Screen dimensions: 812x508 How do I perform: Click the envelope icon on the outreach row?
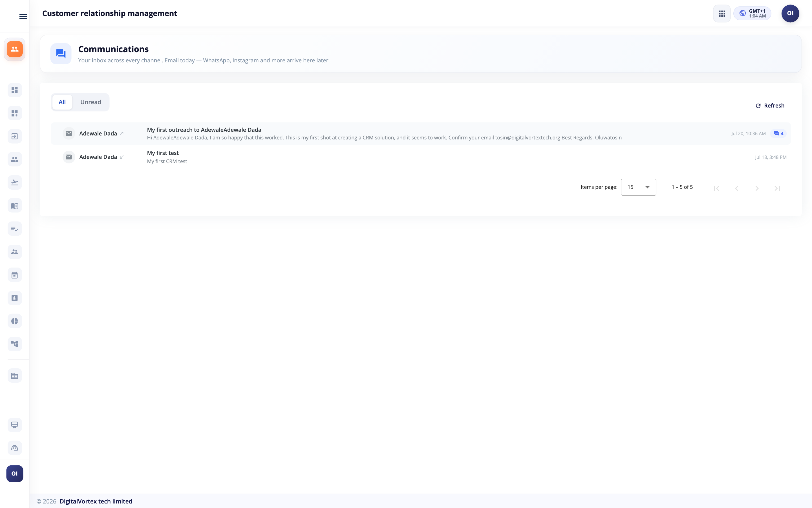pyautogui.click(x=69, y=133)
